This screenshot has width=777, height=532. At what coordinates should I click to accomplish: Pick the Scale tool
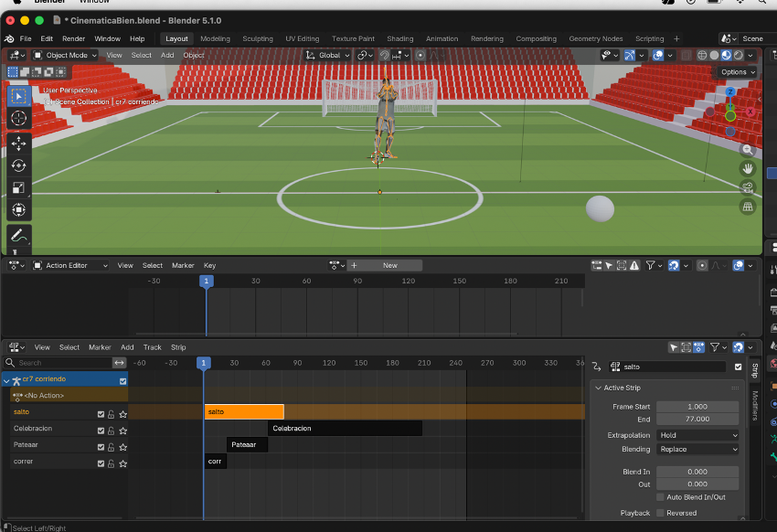(x=19, y=187)
